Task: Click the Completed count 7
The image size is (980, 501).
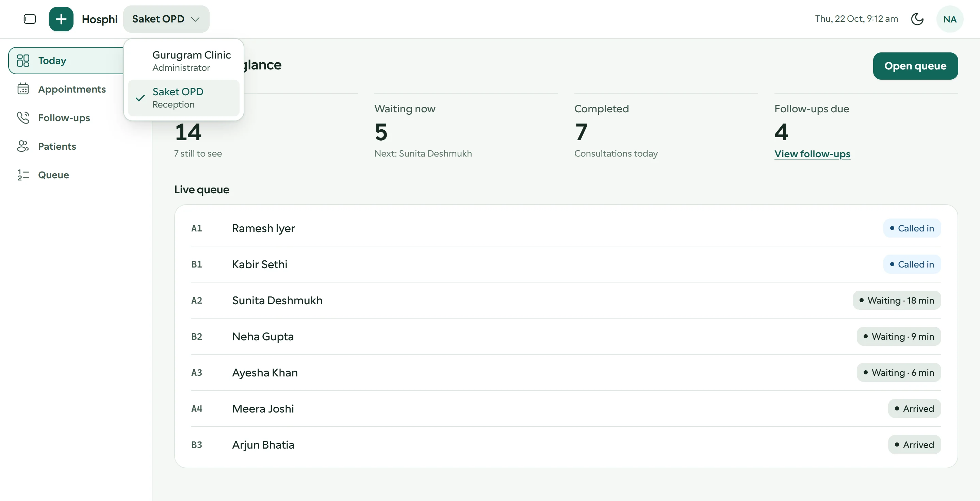Action: [x=581, y=132]
